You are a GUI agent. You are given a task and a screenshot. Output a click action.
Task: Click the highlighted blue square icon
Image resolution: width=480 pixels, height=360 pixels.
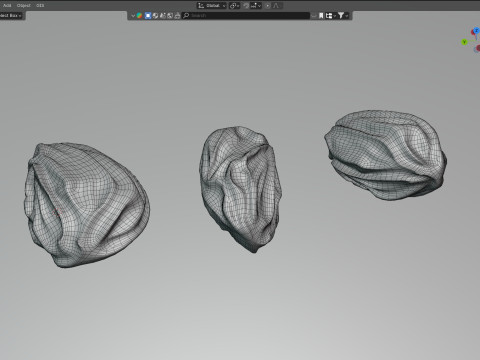tap(148, 15)
